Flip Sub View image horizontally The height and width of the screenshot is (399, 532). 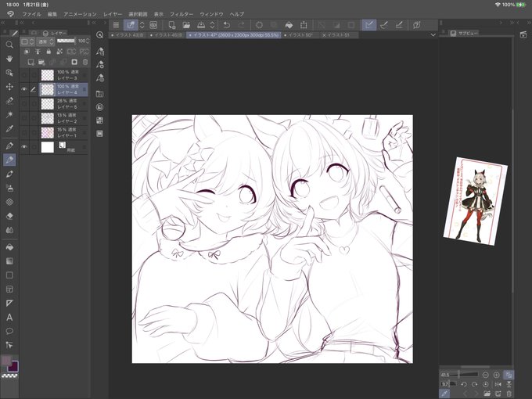coord(498,384)
